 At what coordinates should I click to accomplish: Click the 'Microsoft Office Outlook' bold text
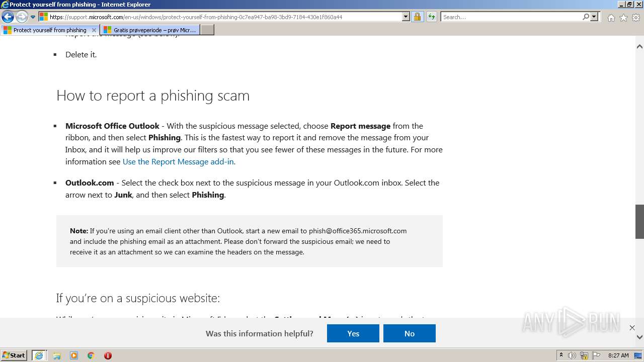[x=112, y=126]
